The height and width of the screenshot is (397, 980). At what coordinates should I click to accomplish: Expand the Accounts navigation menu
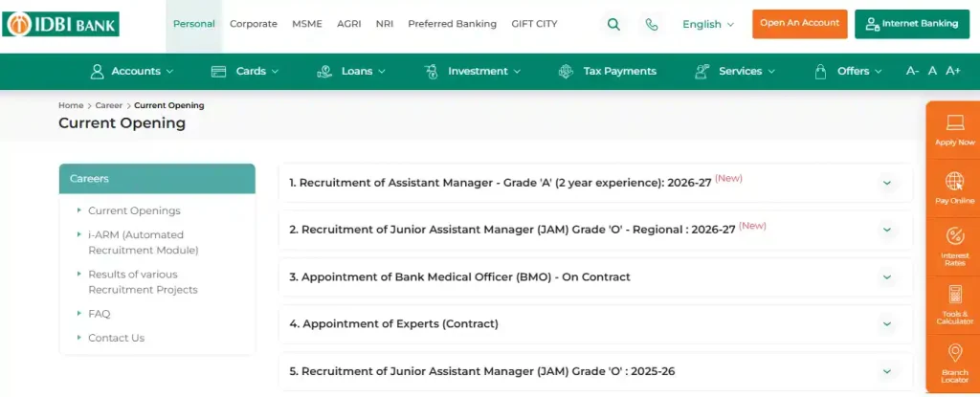(x=132, y=71)
